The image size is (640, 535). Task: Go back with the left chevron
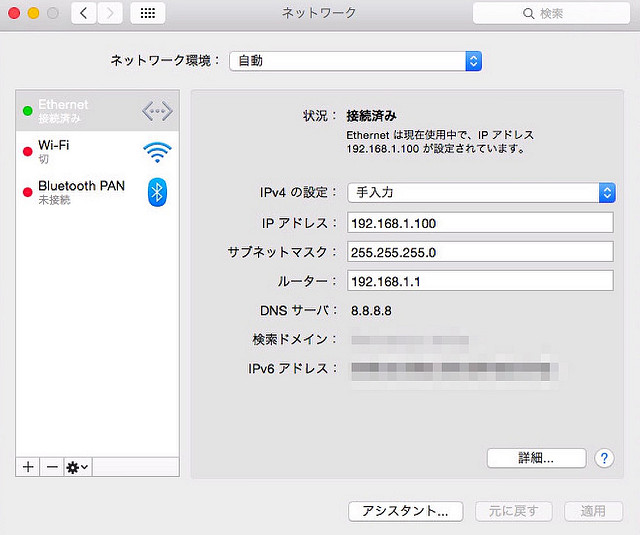(x=83, y=14)
